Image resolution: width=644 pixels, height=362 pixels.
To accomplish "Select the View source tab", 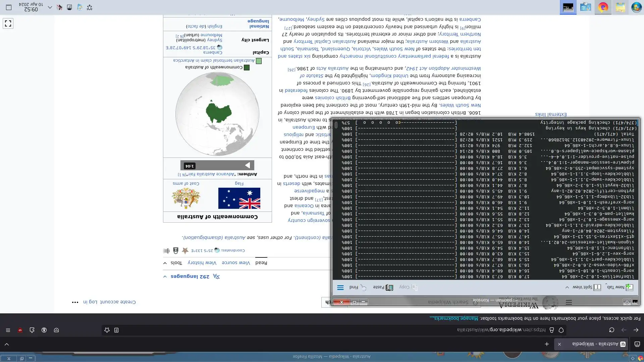I will pyautogui.click(x=235, y=263).
